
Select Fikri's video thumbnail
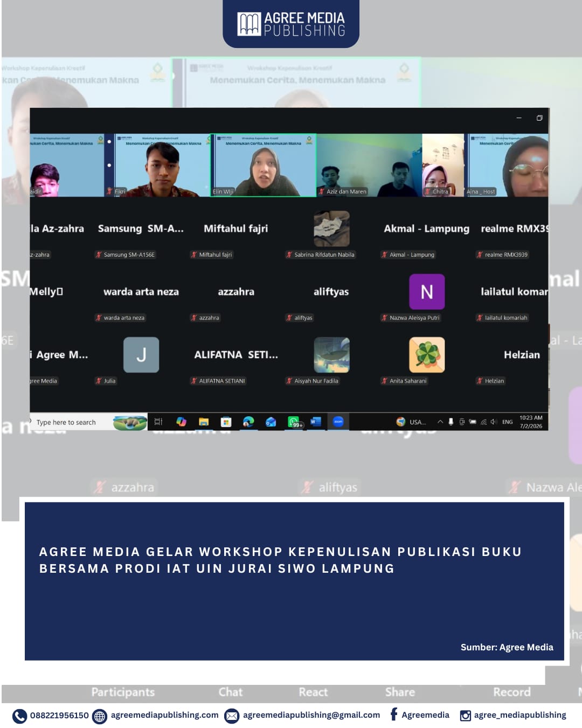point(161,165)
